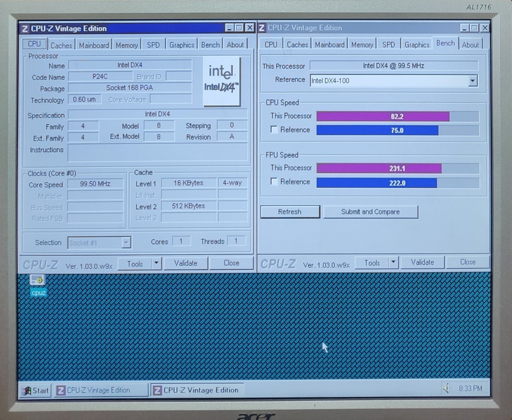Click the Level 1 cache value 16 KBytes
Screen dimensions: 512x420
[188, 183]
